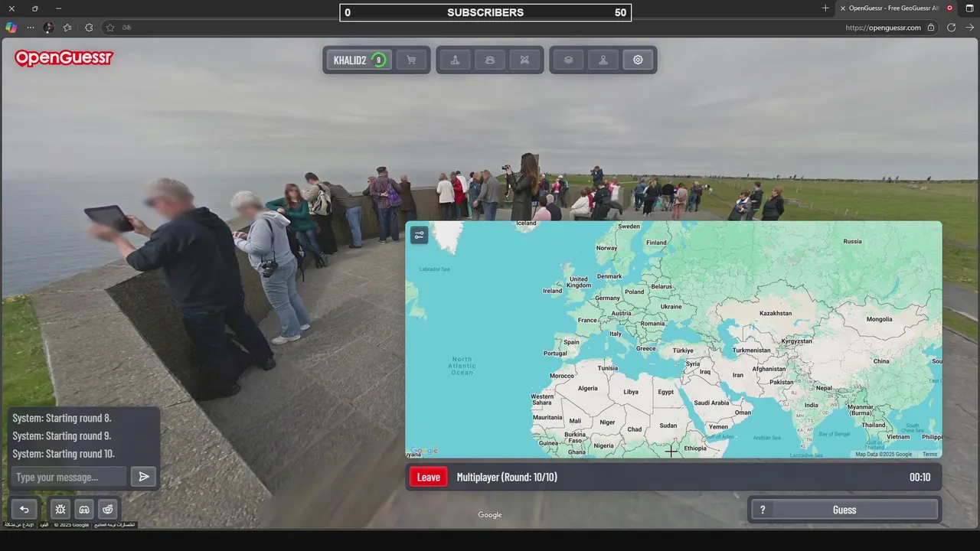Click the Terms link on map
The height and width of the screenshot is (551, 980).
[x=929, y=454]
